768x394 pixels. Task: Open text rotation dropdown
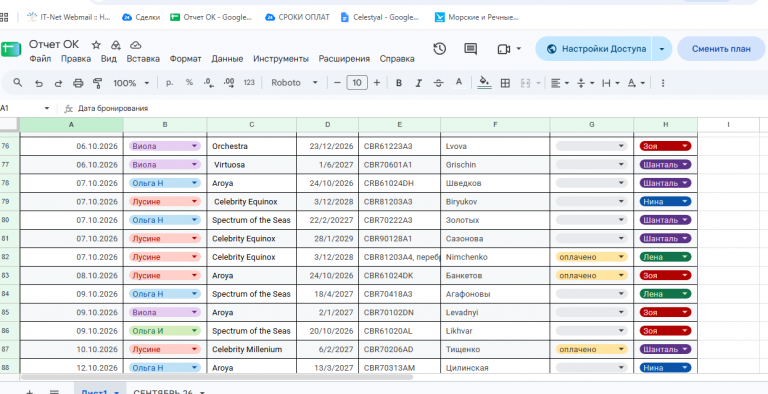tap(636, 83)
